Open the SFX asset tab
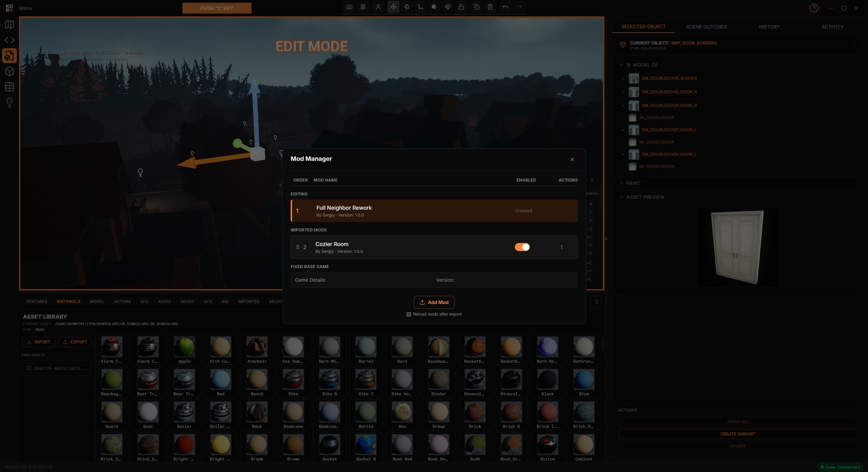This screenshot has height=472, width=868. coord(144,302)
